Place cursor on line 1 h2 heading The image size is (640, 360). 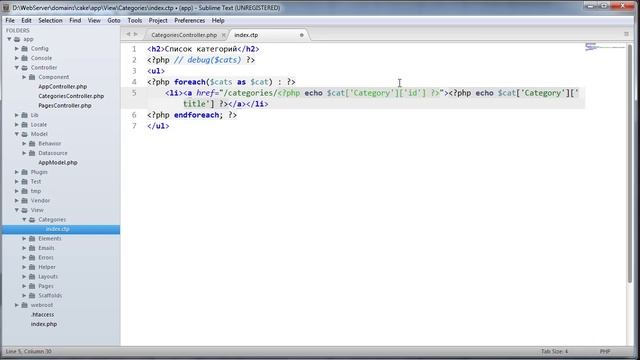click(203, 49)
